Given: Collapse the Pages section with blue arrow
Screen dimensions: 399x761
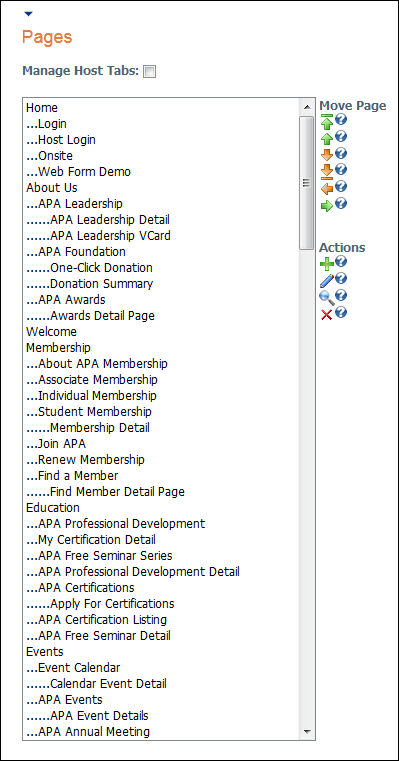Looking at the screenshot, I should click(x=29, y=14).
